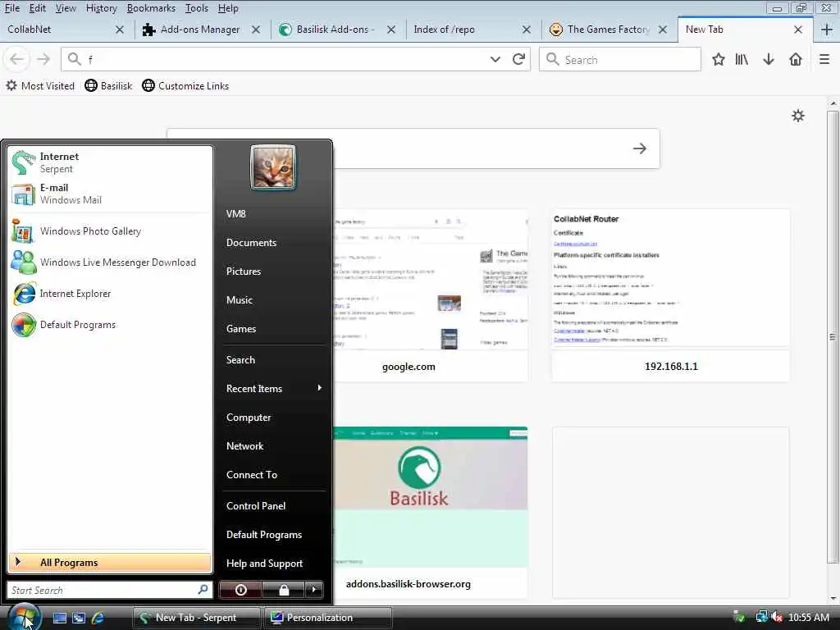Open Control Panel from Start menu

(x=256, y=505)
